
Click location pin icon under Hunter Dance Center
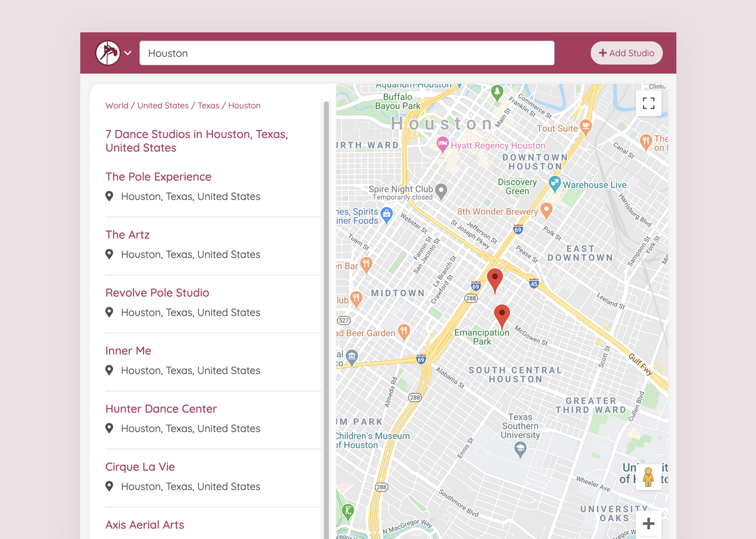109,428
